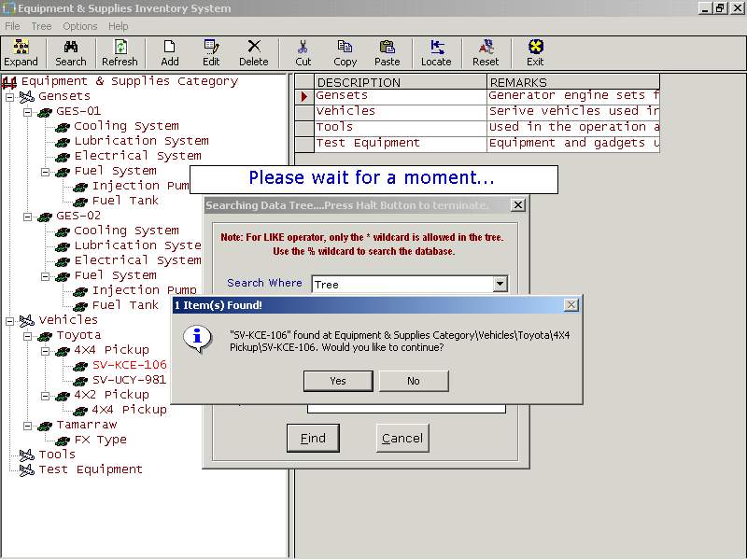Click the Gensets category icon in tree

(x=27, y=97)
